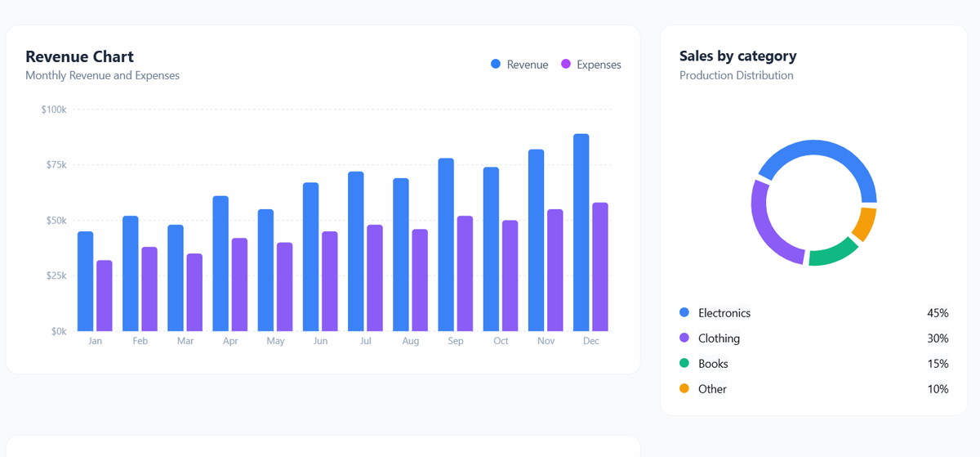Screen dimensions: 980x457
Task: Click the Other category legend label
Action: (x=712, y=389)
